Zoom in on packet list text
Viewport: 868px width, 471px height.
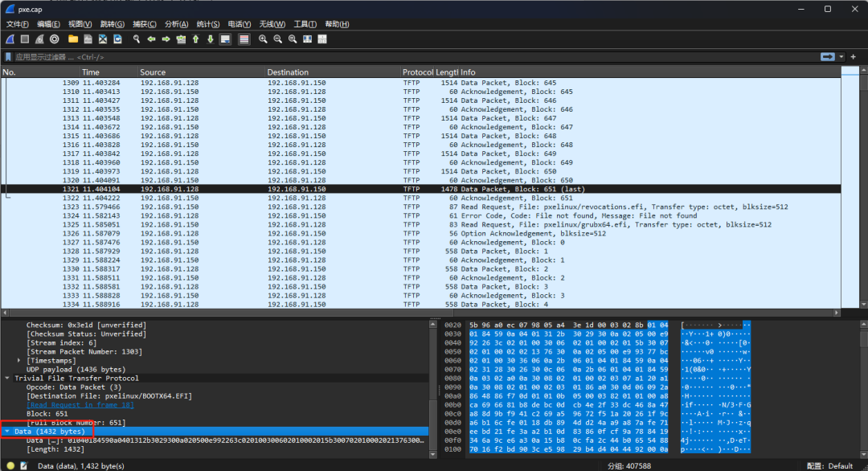click(x=263, y=39)
